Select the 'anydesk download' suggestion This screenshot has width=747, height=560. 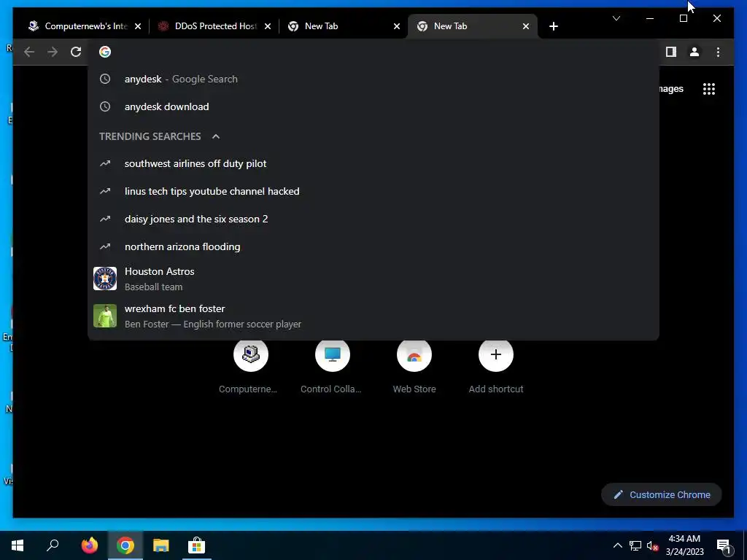pos(373,106)
